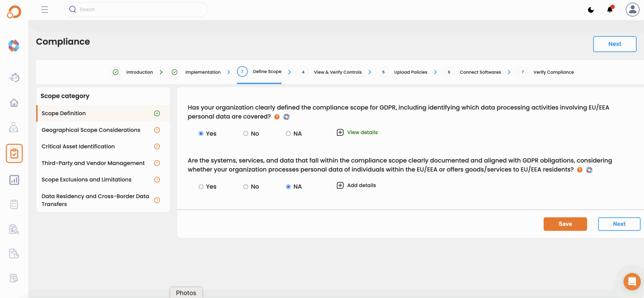Click the Next button at bottom right
This screenshot has height=298, width=644.
(619, 224)
